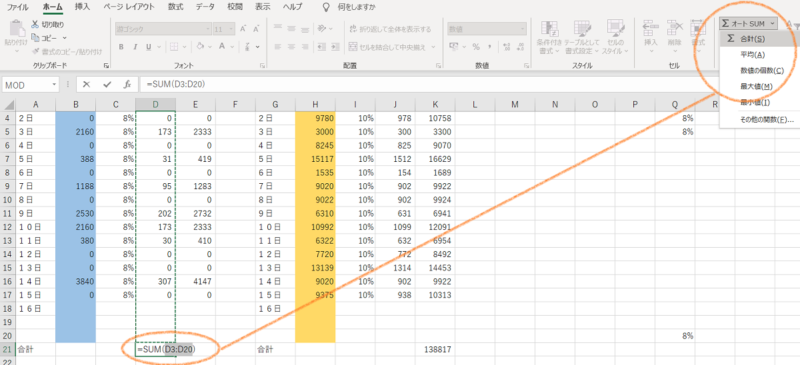This screenshot has width=800, height=365.
Task: Align text left in alignment group
Action: pyautogui.click(x=278, y=46)
